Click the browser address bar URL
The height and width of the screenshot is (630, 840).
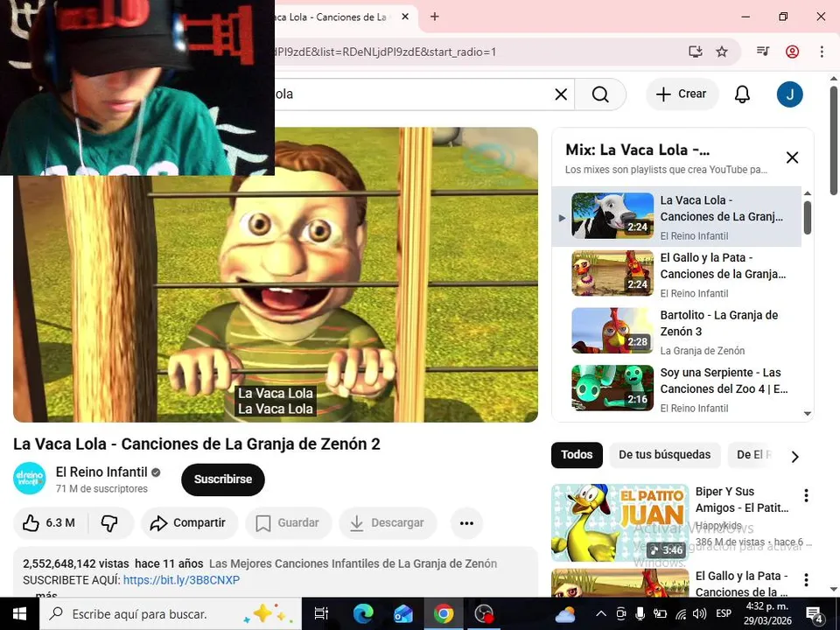click(386, 52)
